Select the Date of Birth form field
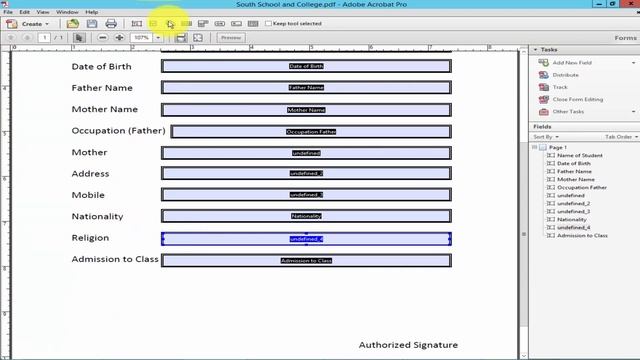Screen dimensions: 640x360 [306, 66]
